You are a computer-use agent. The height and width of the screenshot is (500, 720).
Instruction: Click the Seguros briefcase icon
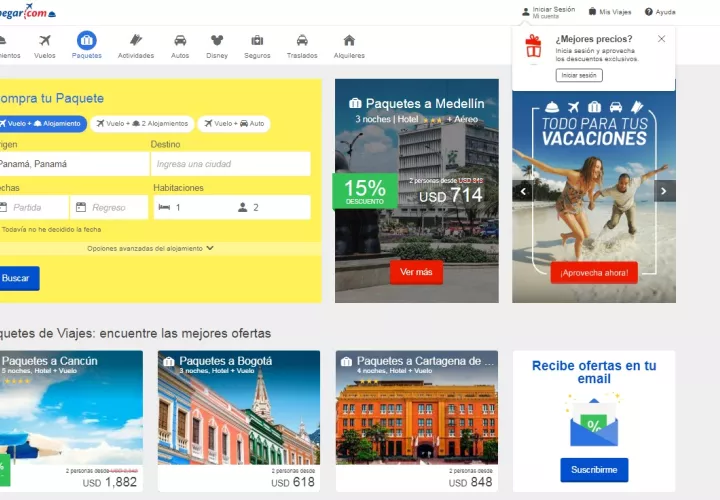[x=257, y=41]
